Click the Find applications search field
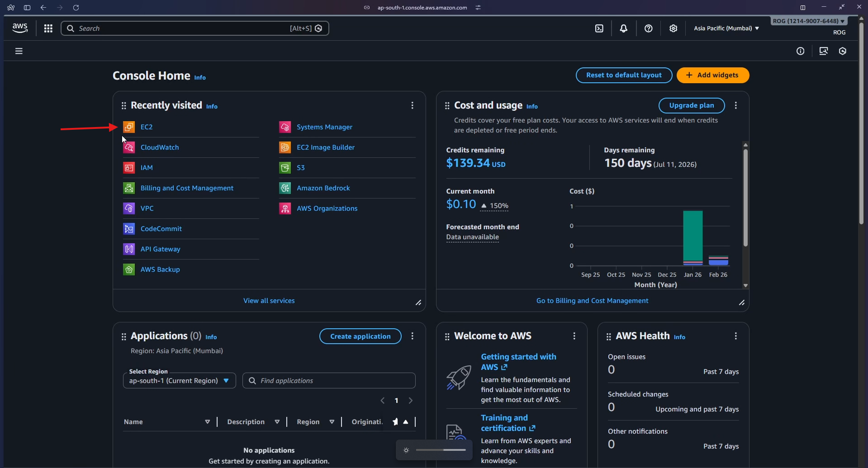 329,380
